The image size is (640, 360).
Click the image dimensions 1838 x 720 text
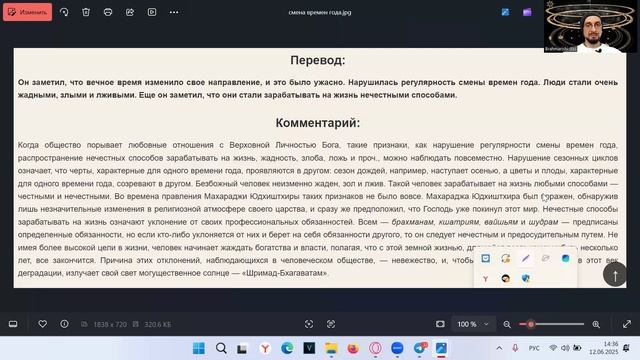click(x=110, y=324)
